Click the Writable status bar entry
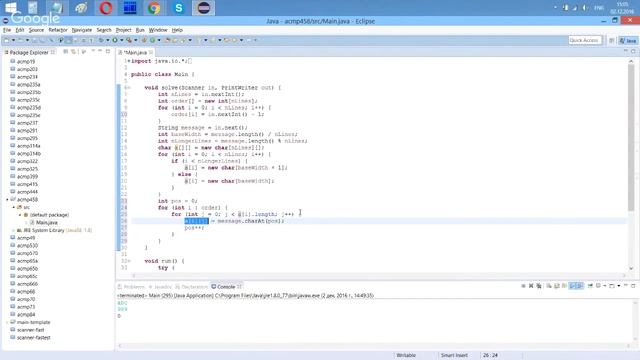 406,355
